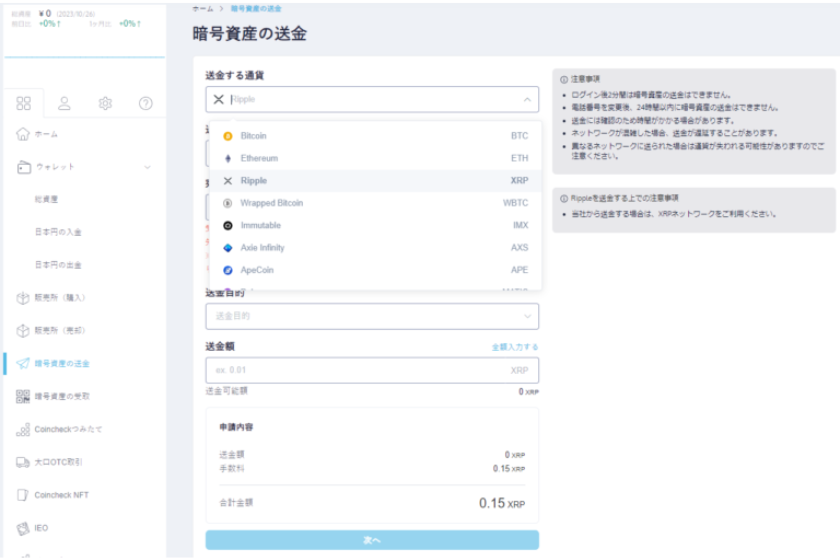Select Immutable IMX option
Viewport: 840px width, 560px height.
coord(376,226)
